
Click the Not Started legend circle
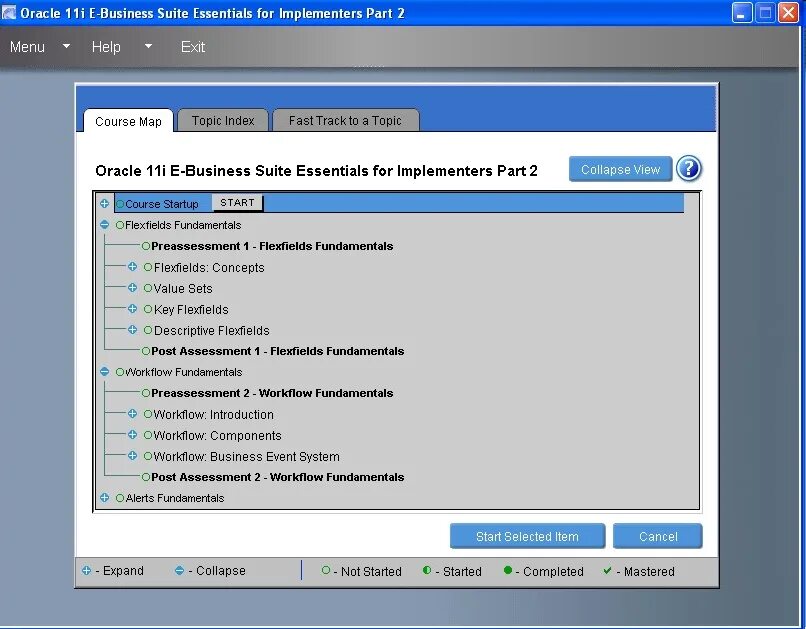click(326, 570)
